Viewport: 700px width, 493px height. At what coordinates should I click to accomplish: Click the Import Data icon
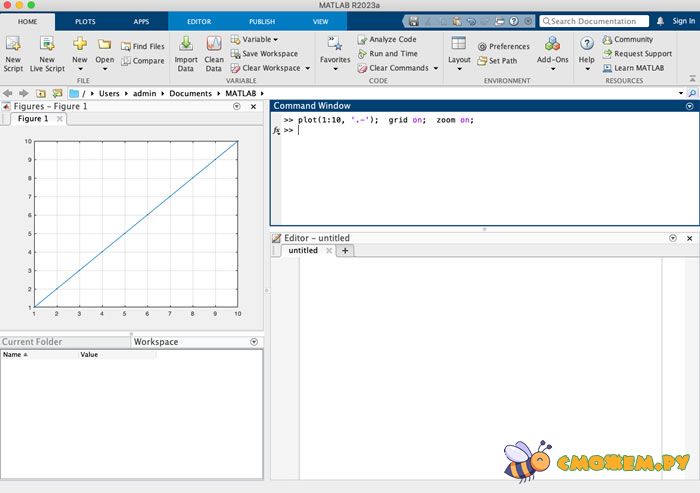186,44
